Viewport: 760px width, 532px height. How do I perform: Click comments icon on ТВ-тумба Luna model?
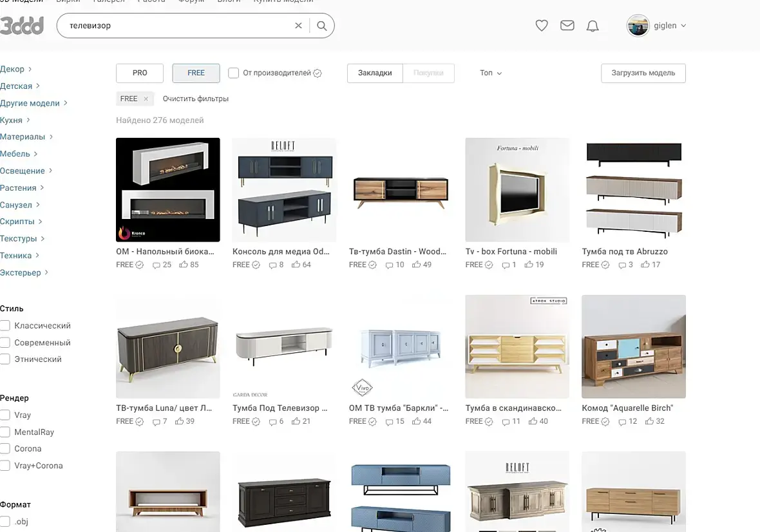coord(156,421)
